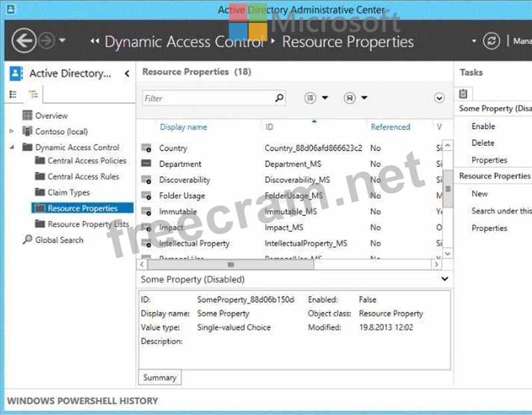Viewport: 532px width, 415px height.
Task: Select Resource Properties folder in tree
Action: click(x=83, y=208)
